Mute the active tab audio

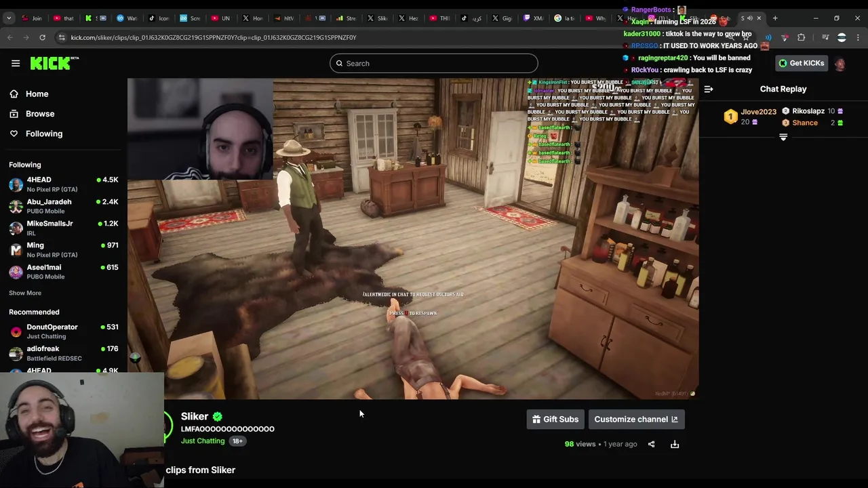click(x=750, y=18)
